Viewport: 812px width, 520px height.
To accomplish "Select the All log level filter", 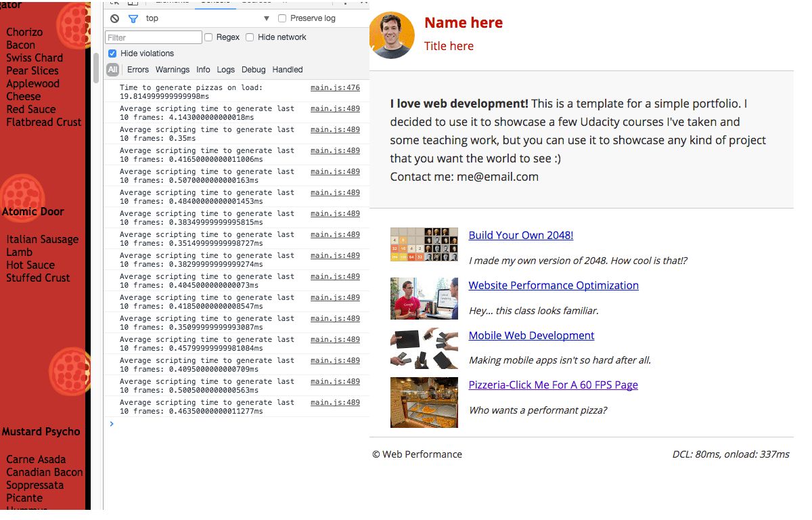I will click(x=112, y=70).
